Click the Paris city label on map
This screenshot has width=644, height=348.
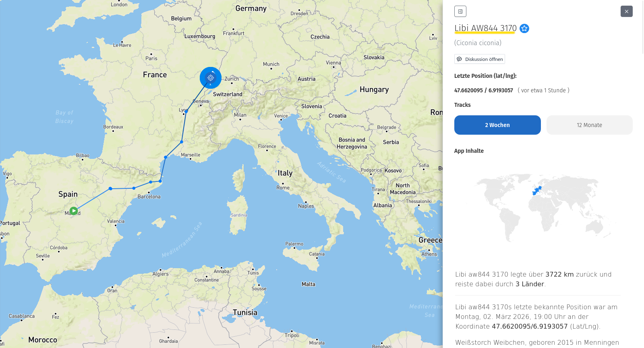pos(151,58)
